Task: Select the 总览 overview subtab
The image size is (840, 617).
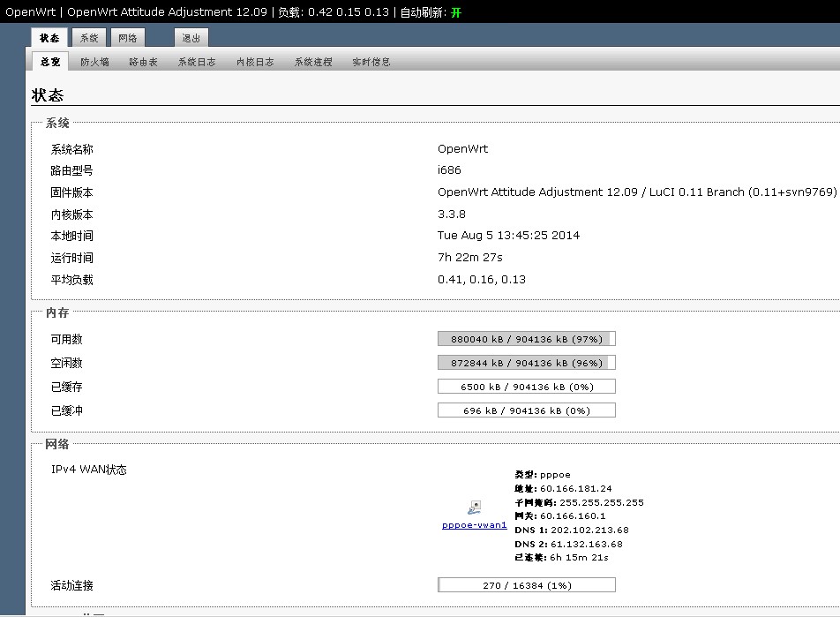Action: point(50,62)
